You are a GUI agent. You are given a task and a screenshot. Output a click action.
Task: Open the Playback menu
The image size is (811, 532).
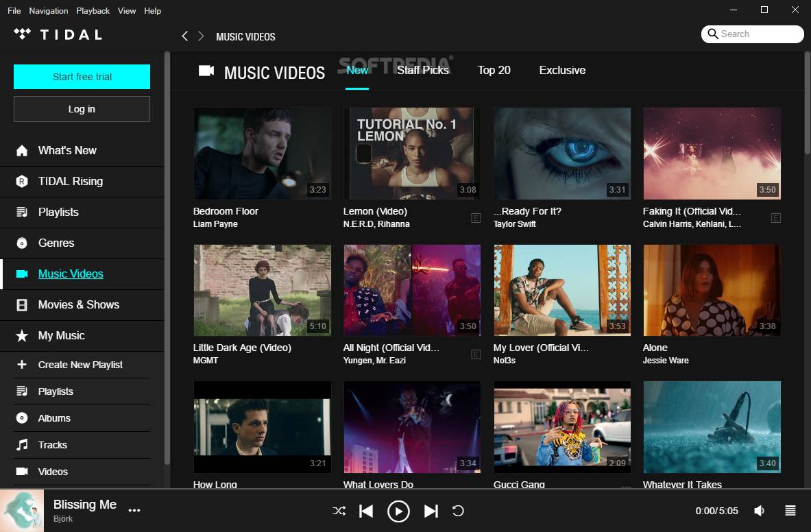(x=93, y=10)
